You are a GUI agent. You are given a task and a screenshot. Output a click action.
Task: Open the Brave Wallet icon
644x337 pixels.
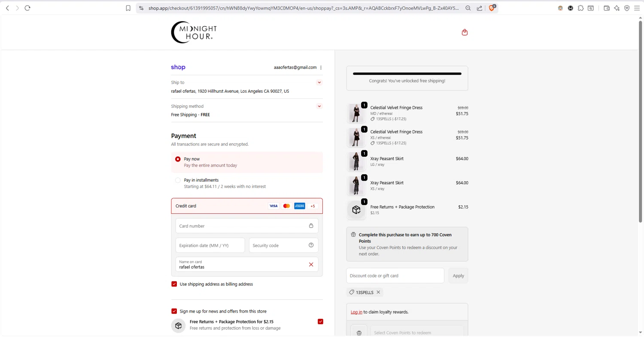point(607,8)
